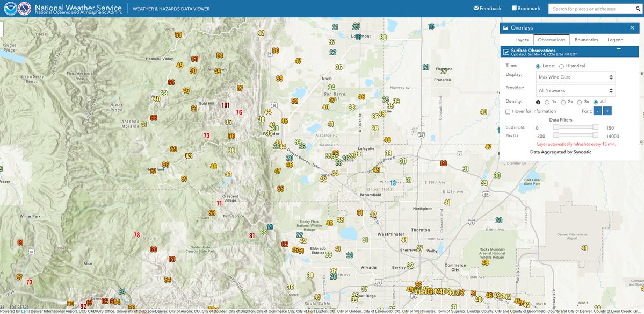The width and height of the screenshot is (644, 314).
Task: Click the Esri attribution link
Action: [24, 311]
